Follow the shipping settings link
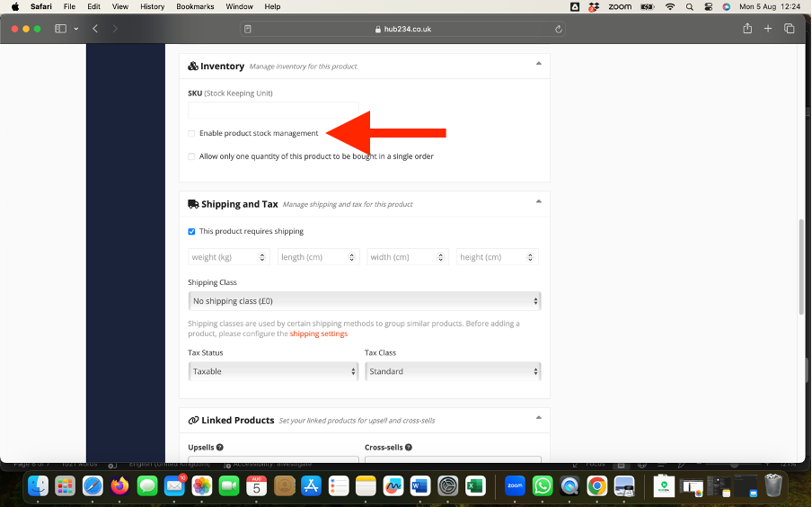 pos(318,334)
